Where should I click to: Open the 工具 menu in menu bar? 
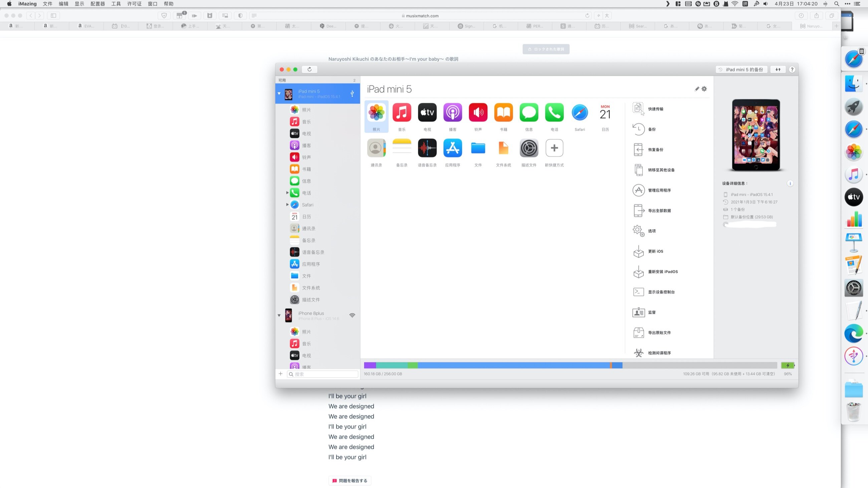click(x=116, y=4)
